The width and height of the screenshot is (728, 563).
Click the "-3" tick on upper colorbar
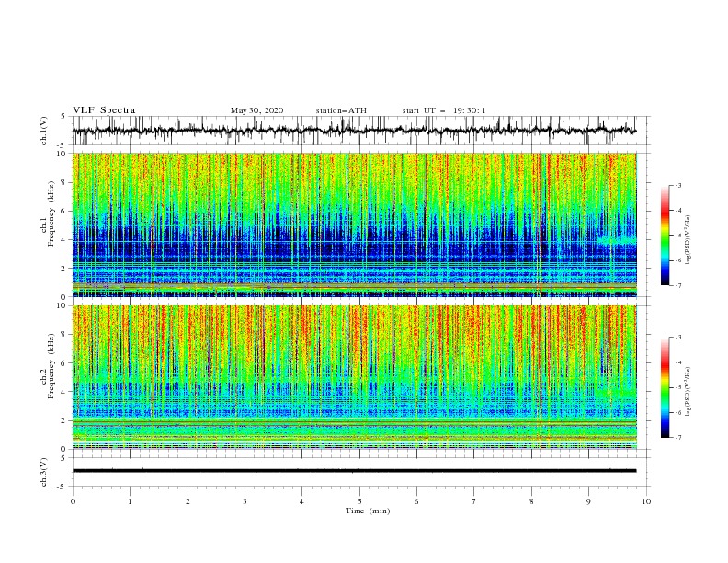[677, 185]
